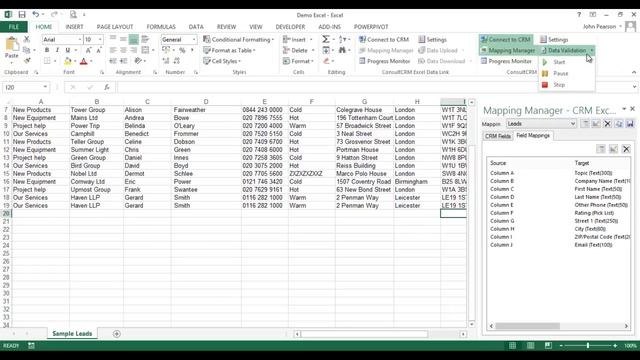The height and width of the screenshot is (360, 640).
Task: Click the highlighted Connect to CRM button
Action: [x=505, y=40]
